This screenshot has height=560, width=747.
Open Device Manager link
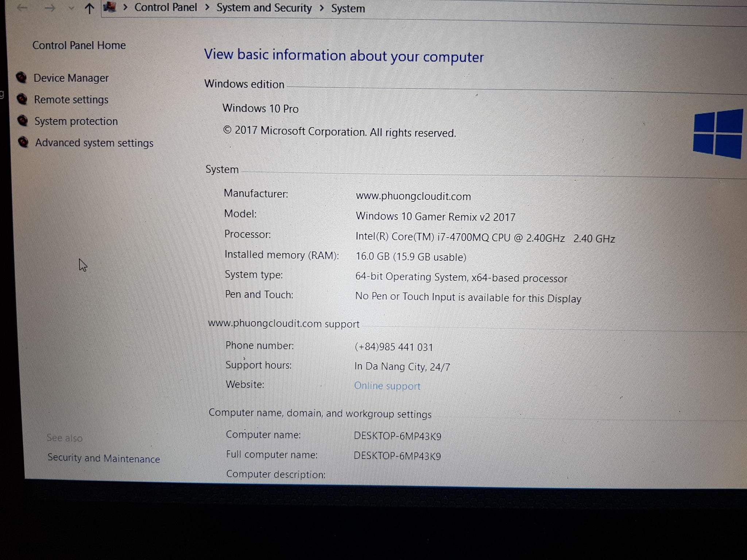point(71,78)
